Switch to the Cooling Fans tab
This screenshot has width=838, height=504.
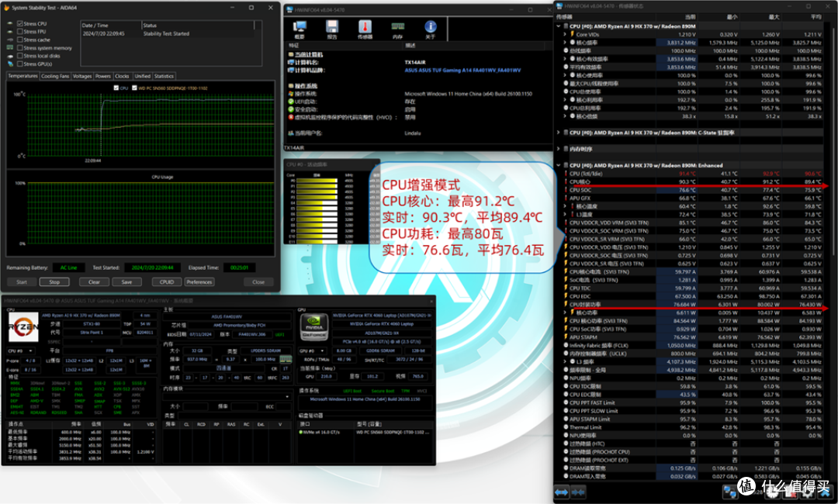point(55,76)
